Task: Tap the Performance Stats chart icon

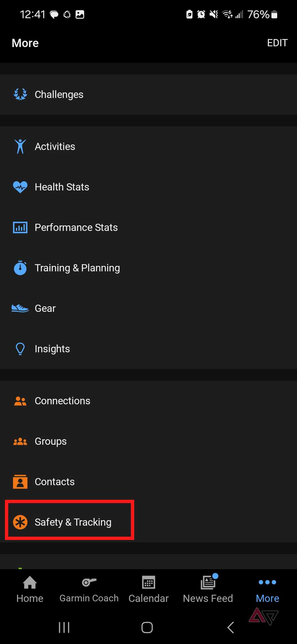Action: [x=20, y=228]
